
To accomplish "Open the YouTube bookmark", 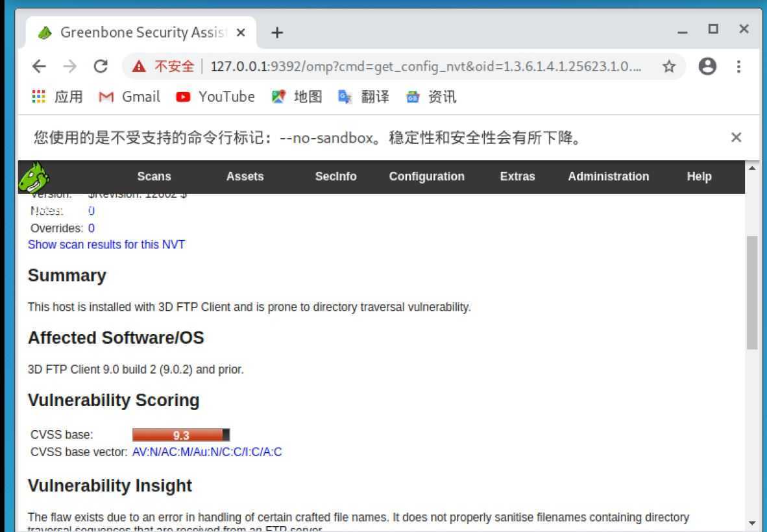I will [215, 97].
